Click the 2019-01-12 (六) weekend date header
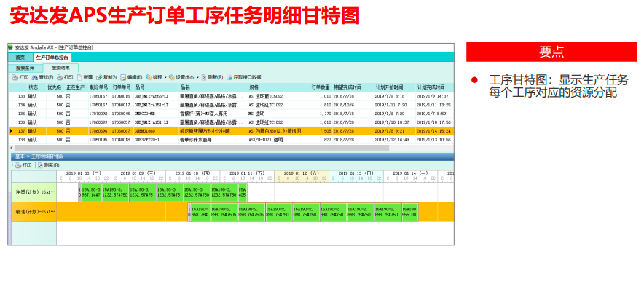This screenshot has height=292, width=644. pyautogui.click(x=302, y=173)
